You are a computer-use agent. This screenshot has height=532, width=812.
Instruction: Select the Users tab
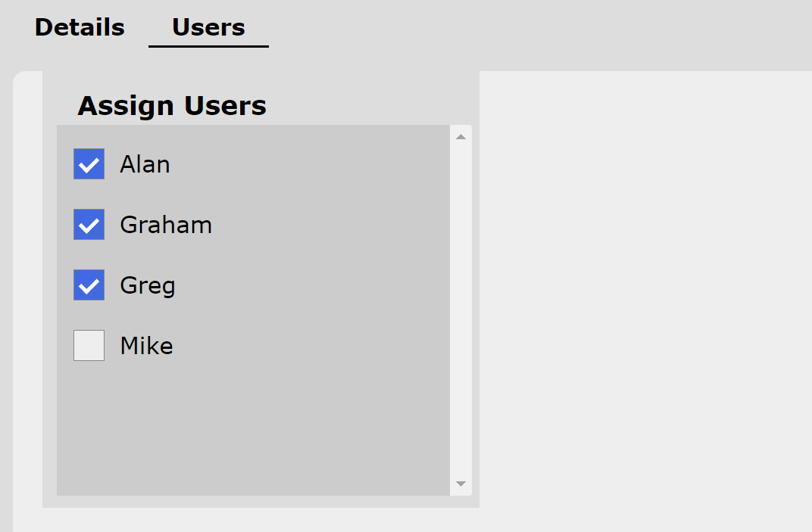coord(208,27)
